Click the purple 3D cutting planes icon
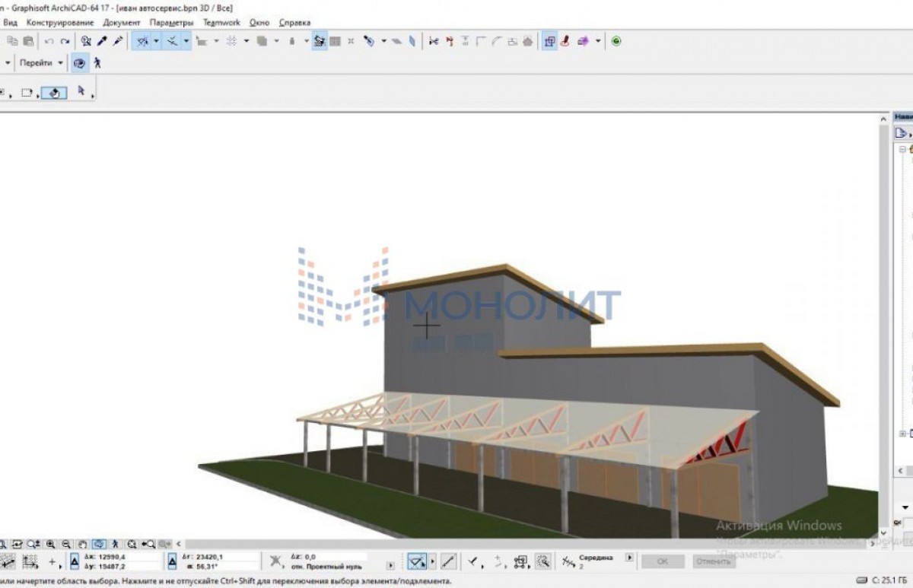The width and height of the screenshot is (913, 588). click(584, 41)
